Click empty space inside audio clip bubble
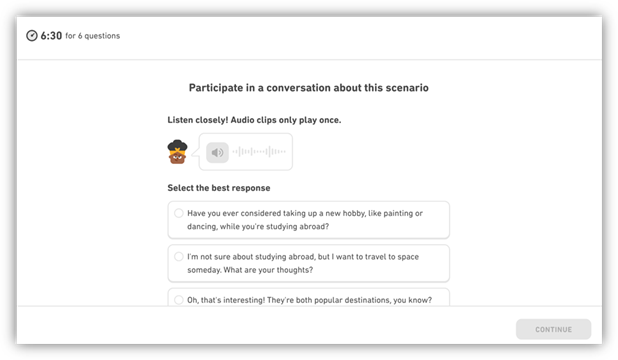This screenshot has height=360, width=618. (248, 165)
